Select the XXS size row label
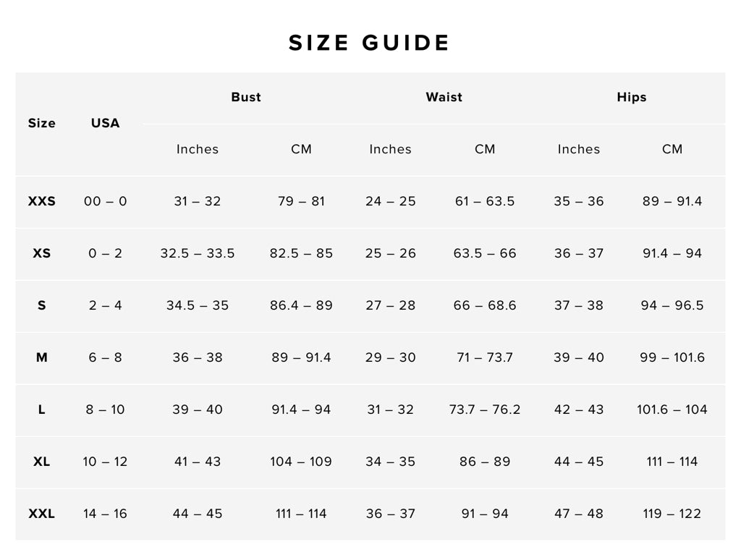The width and height of the screenshot is (741, 560). pos(41,201)
